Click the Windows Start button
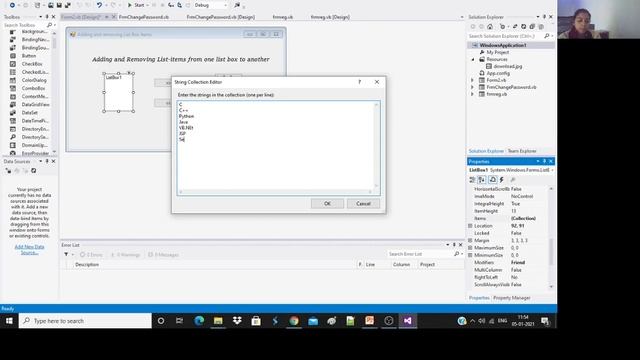 (x=9, y=321)
